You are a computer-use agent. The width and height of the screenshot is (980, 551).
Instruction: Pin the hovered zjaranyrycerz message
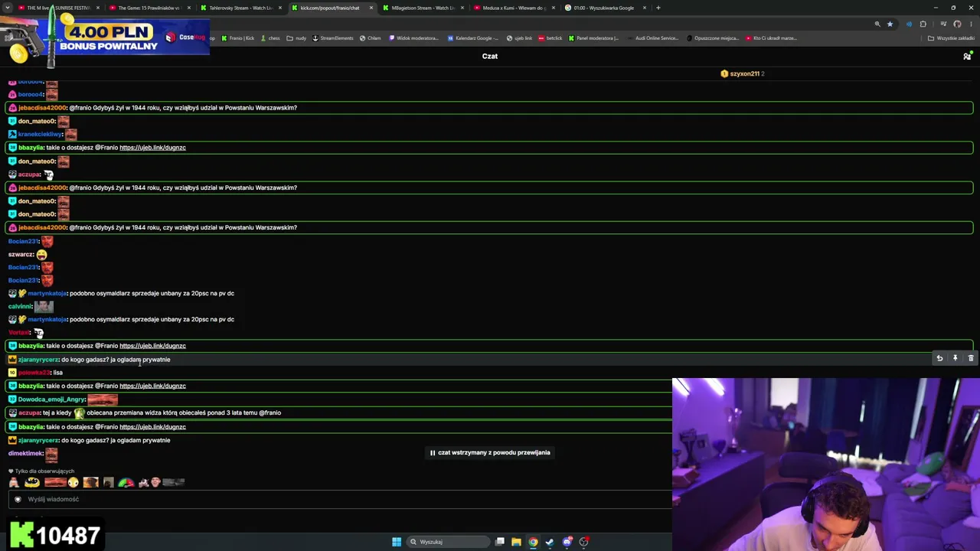(955, 358)
